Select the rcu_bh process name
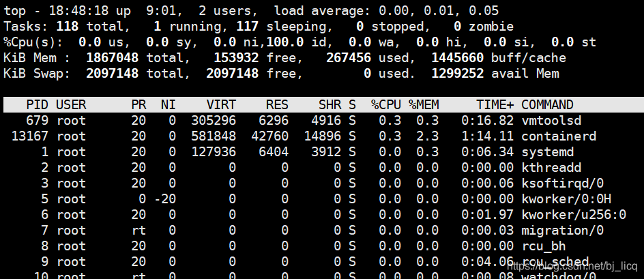This screenshot has width=644, height=279. tap(544, 246)
